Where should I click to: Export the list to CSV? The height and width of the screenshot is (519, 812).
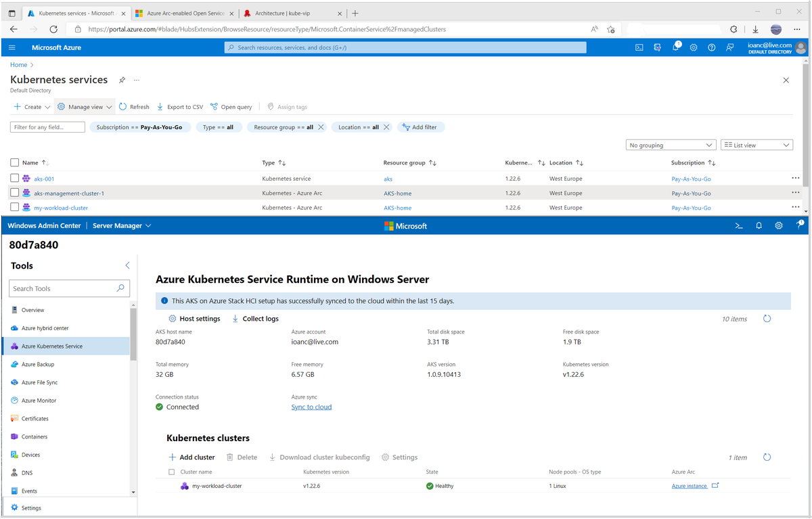coord(180,107)
